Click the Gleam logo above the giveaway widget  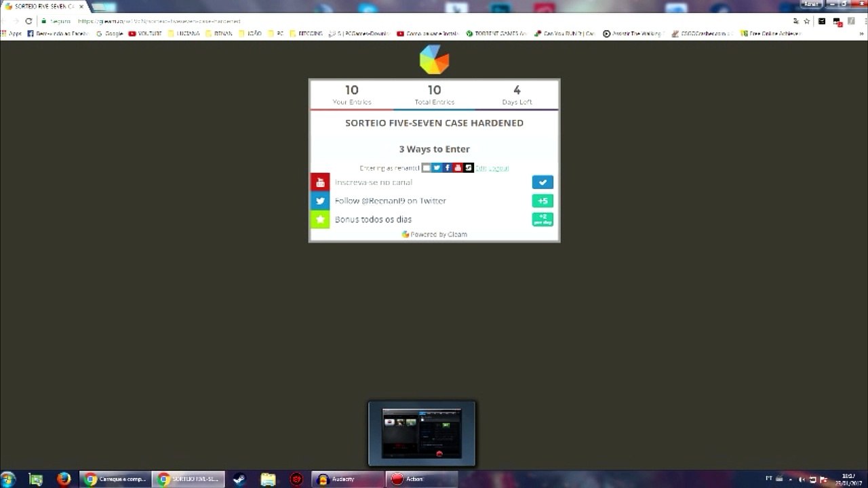tap(434, 60)
